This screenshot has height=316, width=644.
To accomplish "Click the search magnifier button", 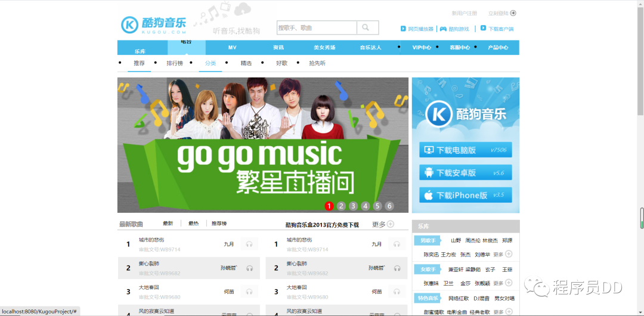I will [x=367, y=28].
